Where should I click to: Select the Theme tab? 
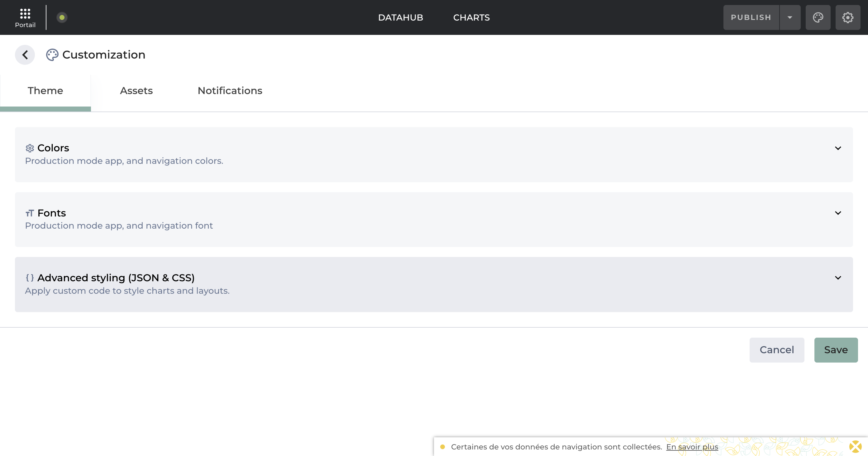45,91
